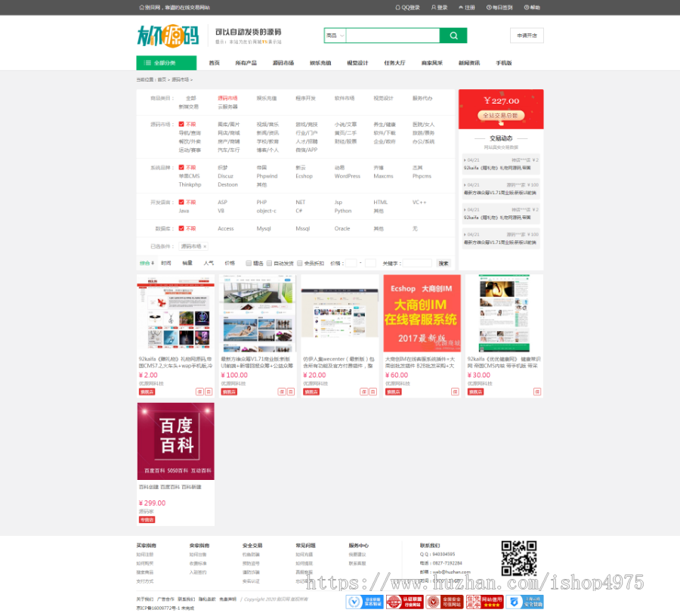Click the QQ登录 penguin icon

[398, 8]
